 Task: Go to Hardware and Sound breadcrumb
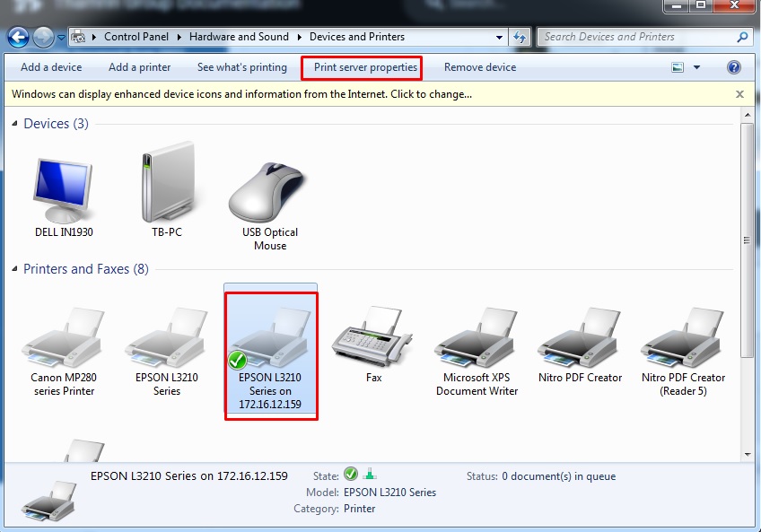(239, 37)
